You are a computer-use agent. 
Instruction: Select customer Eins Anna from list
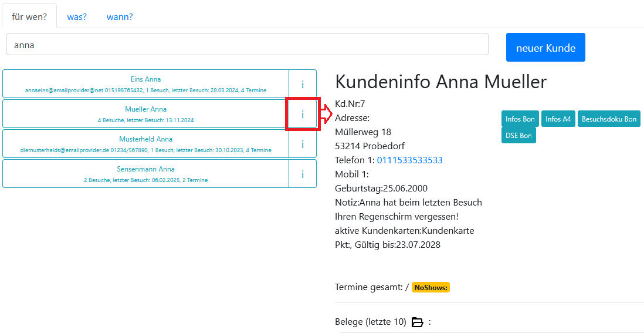click(145, 84)
